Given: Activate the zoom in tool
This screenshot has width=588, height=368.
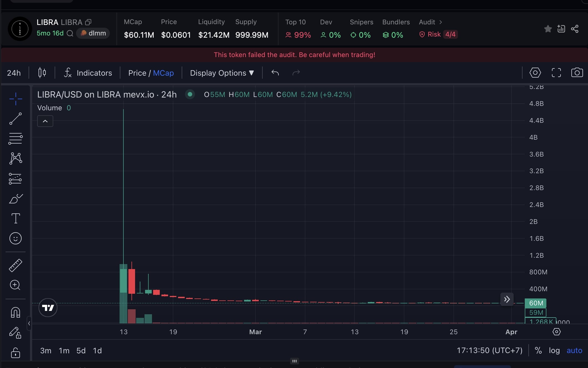Looking at the screenshot, I should point(16,285).
